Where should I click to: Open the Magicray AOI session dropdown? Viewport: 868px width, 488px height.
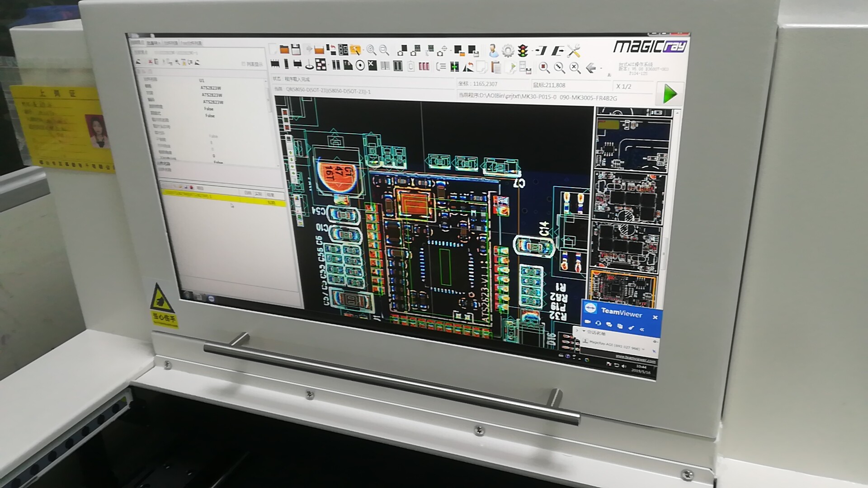click(x=643, y=349)
